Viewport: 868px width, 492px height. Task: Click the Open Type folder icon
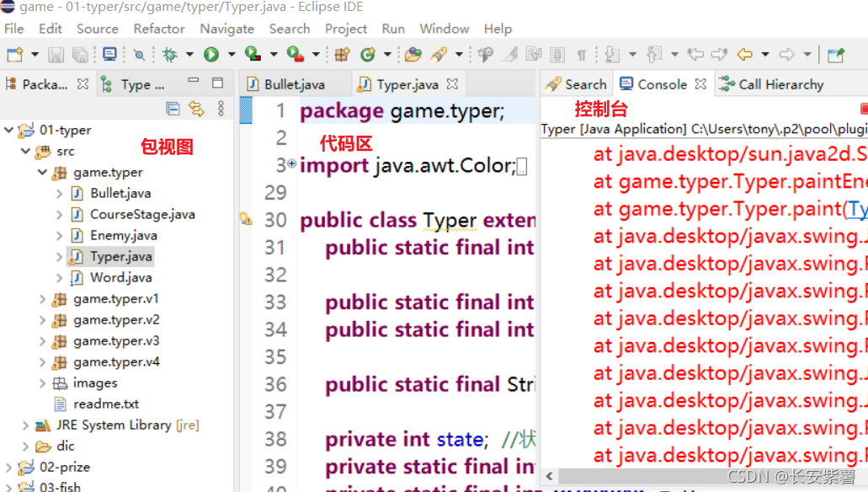point(413,54)
